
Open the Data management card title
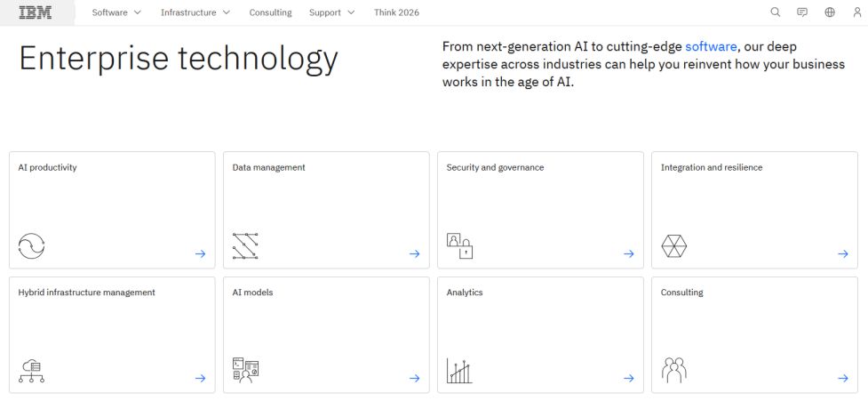268,167
